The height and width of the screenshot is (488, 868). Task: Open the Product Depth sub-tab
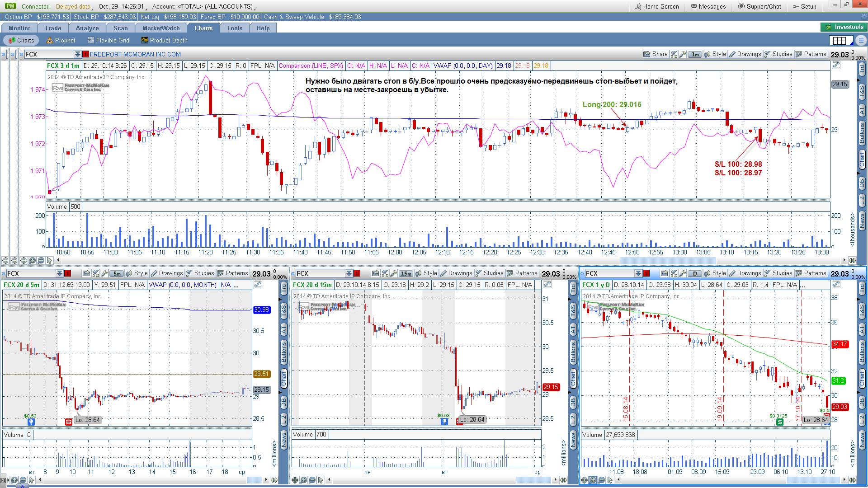tap(164, 40)
